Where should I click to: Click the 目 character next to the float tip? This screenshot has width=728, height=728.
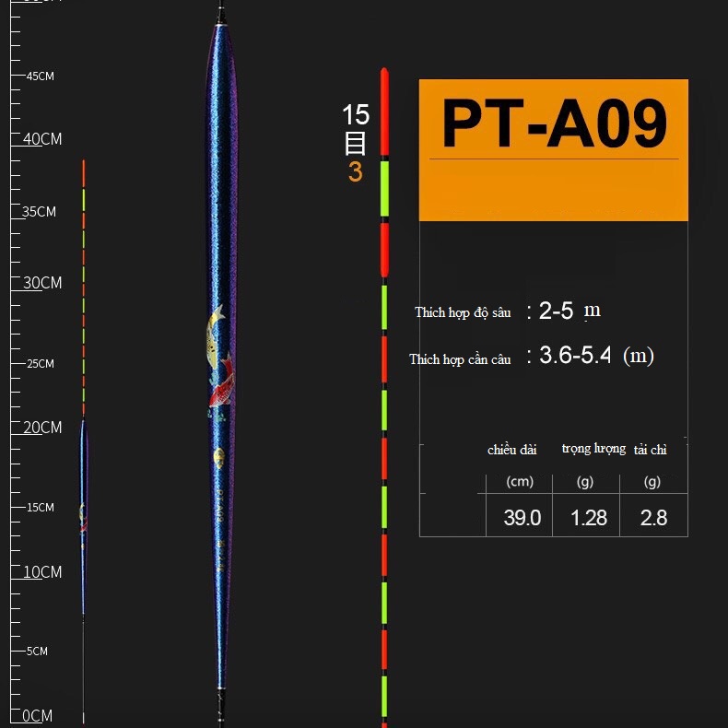[355, 144]
